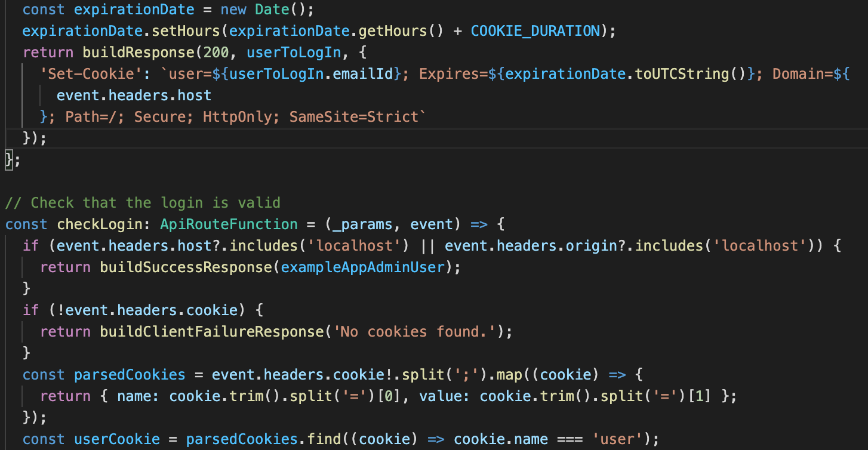Click the 'Check that the login is valid' comment
The width and height of the screenshot is (868, 450).
[x=143, y=203]
